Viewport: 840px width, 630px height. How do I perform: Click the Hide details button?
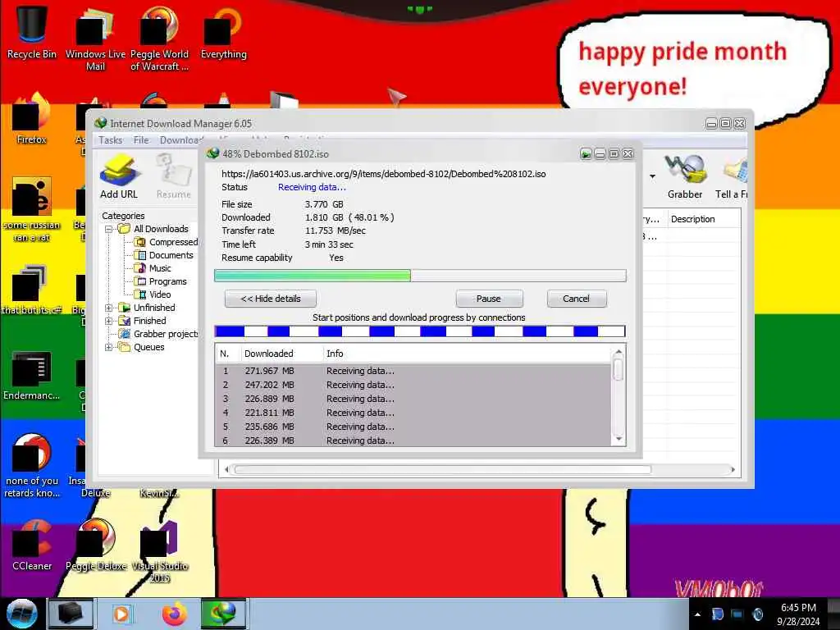tap(271, 299)
